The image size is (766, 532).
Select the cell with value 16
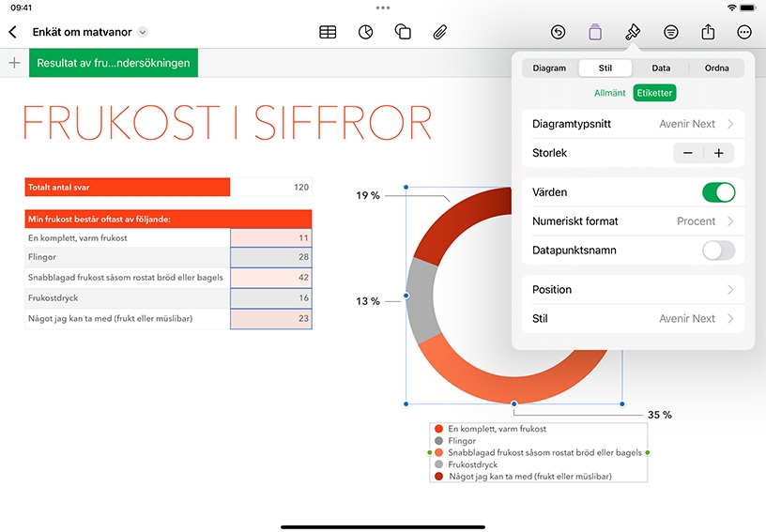270,297
